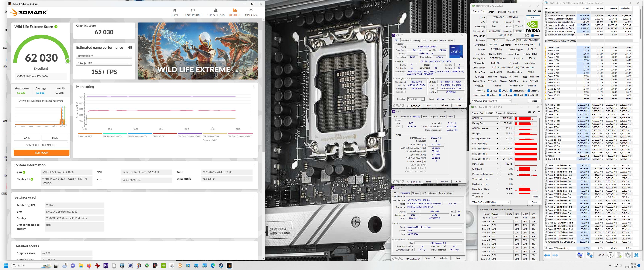Click the GPU Clock sensor graph bar
This screenshot has width=644, height=270.
[x=526, y=118]
